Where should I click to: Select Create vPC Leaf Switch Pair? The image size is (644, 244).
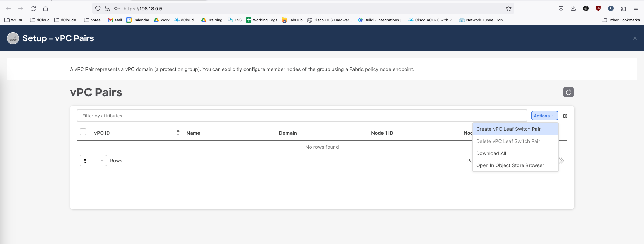[508, 129]
